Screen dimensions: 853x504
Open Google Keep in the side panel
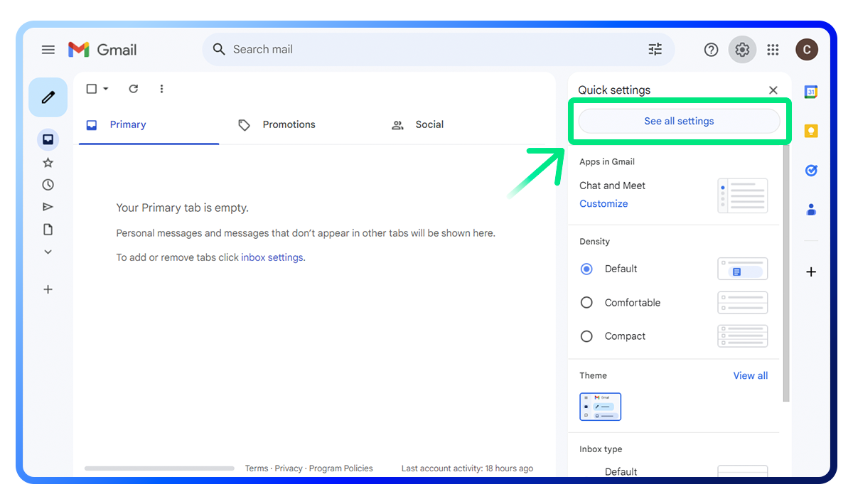click(810, 131)
